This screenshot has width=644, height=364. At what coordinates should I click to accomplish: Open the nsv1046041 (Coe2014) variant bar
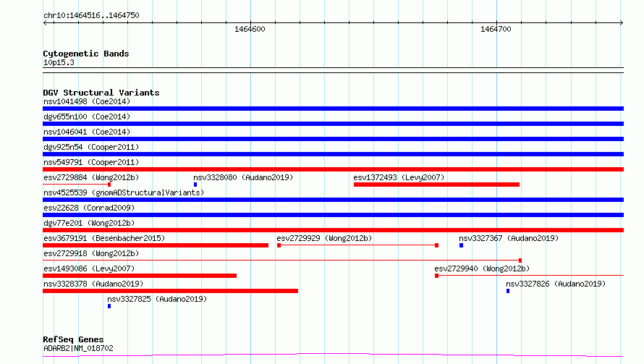(333, 139)
